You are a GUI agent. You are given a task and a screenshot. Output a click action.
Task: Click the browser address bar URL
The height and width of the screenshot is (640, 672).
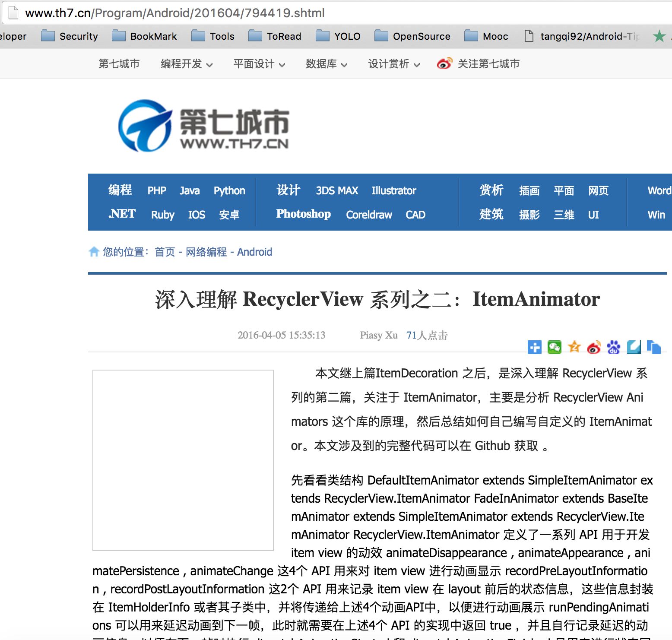175,13
